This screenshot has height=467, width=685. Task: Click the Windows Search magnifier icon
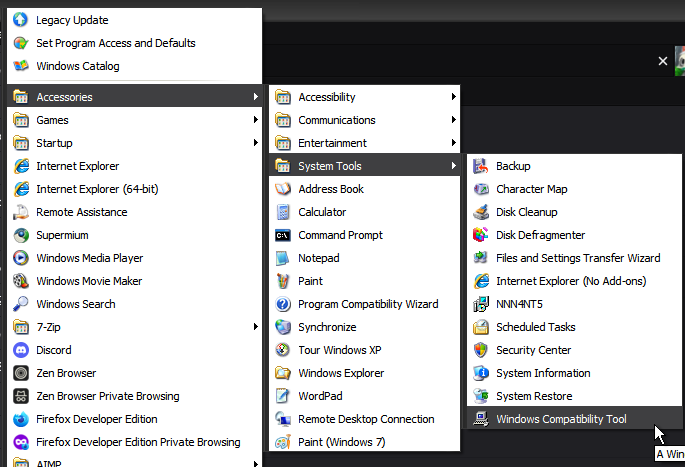point(21,304)
